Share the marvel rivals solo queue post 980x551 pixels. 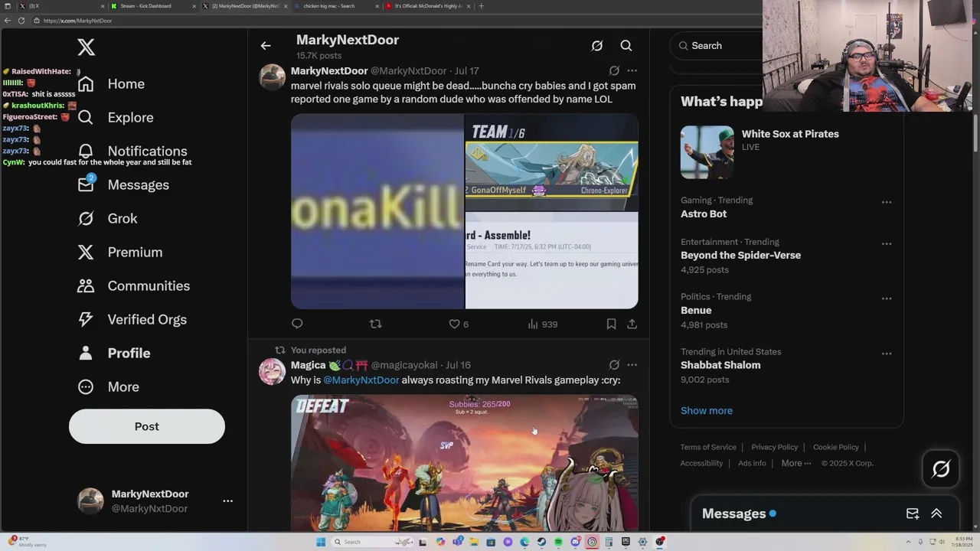(632, 324)
